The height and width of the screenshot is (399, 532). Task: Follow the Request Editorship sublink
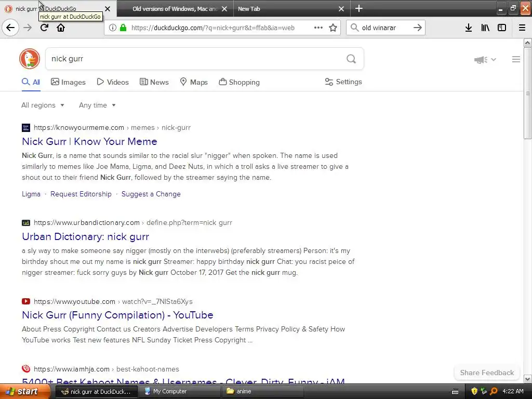81,194
